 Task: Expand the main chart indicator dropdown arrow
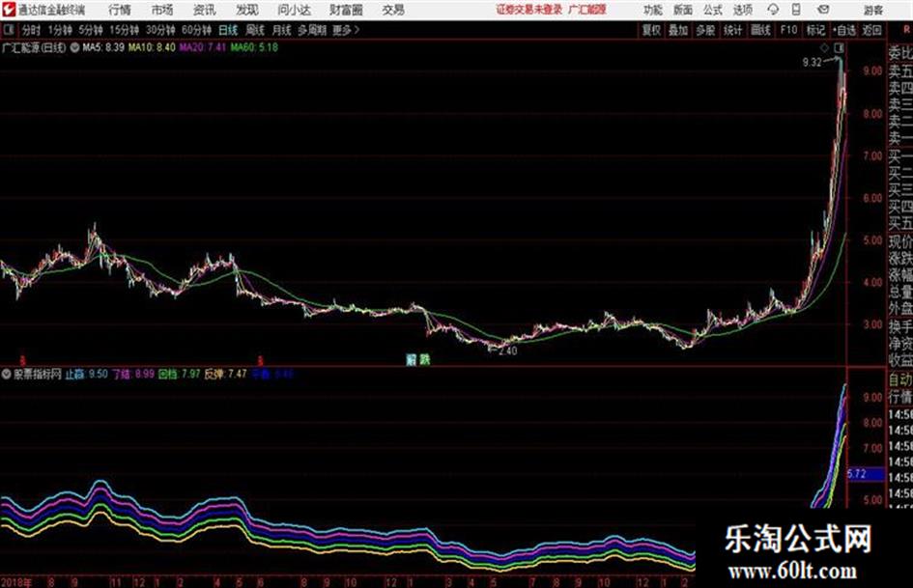(x=74, y=47)
